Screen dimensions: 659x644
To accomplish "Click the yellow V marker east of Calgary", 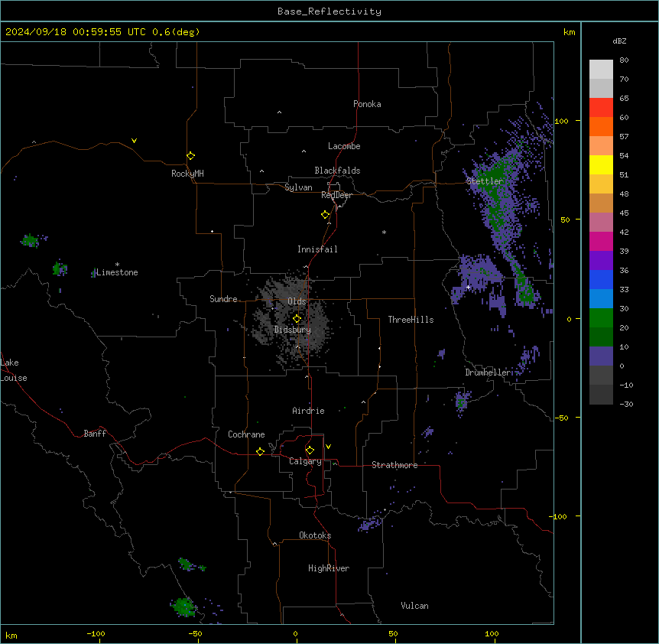I will point(328,447).
